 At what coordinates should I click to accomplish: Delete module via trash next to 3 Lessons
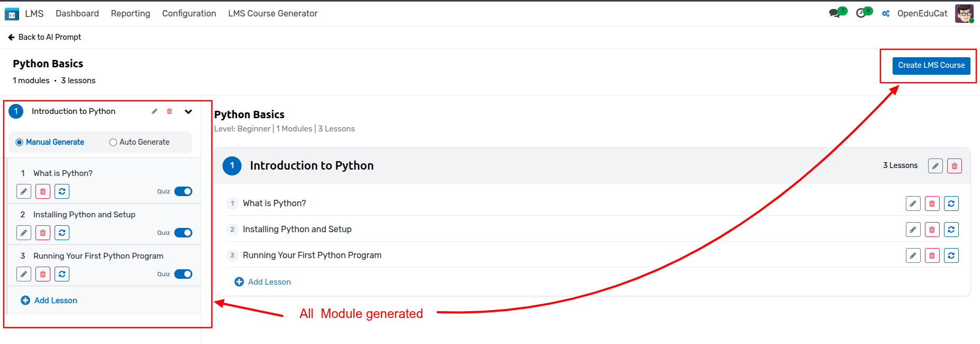tap(955, 166)
